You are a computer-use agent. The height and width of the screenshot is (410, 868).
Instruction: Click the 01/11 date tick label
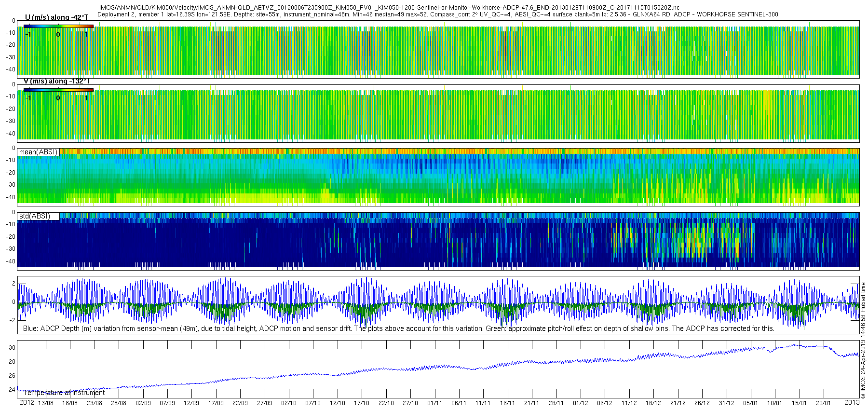tap(434, 403)
